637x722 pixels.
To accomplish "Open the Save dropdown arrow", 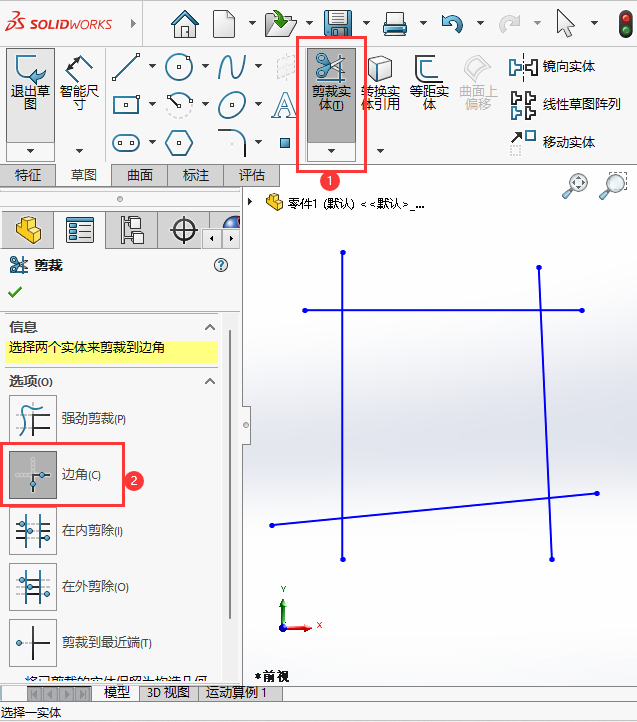I will pos(366,23).
